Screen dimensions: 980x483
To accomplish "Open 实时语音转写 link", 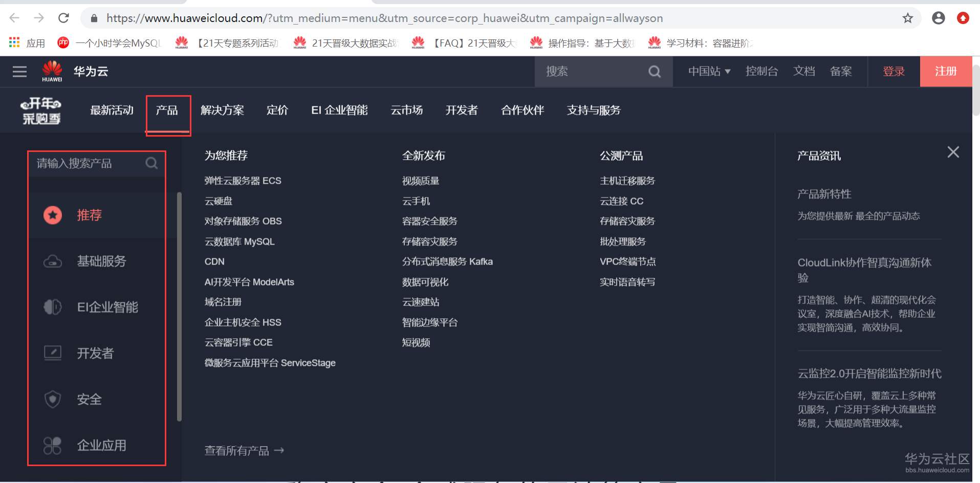I will pos(627,282).
